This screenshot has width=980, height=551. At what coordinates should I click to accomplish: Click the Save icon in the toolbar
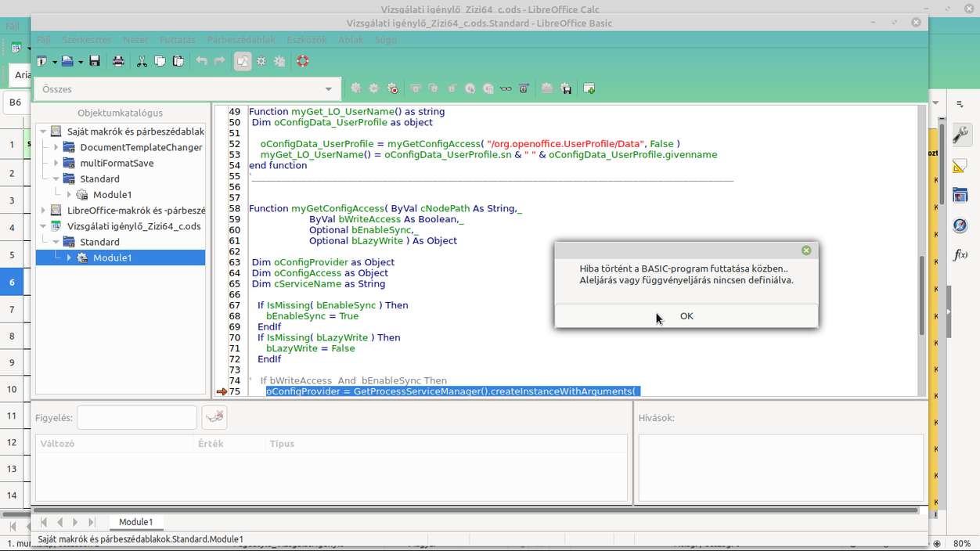pyautogui.click(x=95, y=61)
